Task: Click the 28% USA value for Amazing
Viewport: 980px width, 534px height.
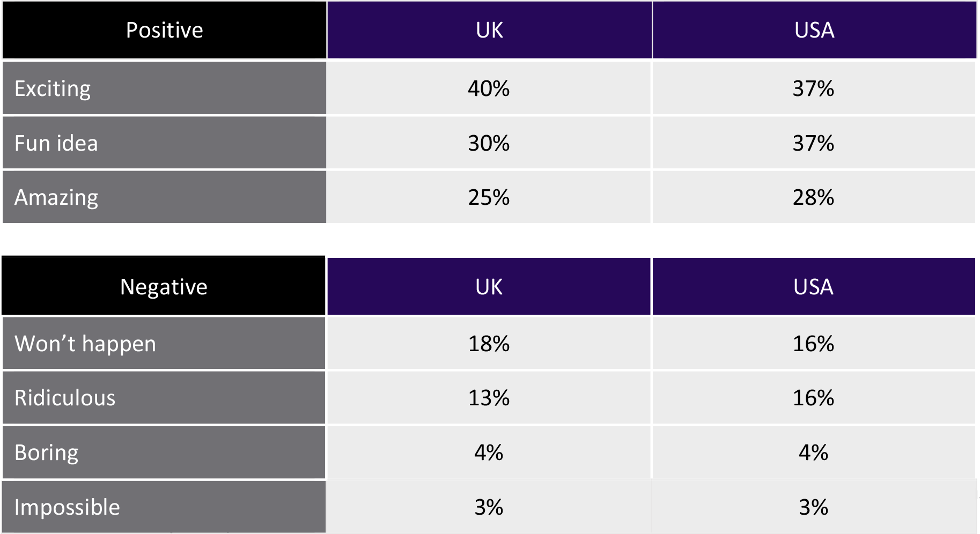Action: pyautogui.click(x=813, y=197)
